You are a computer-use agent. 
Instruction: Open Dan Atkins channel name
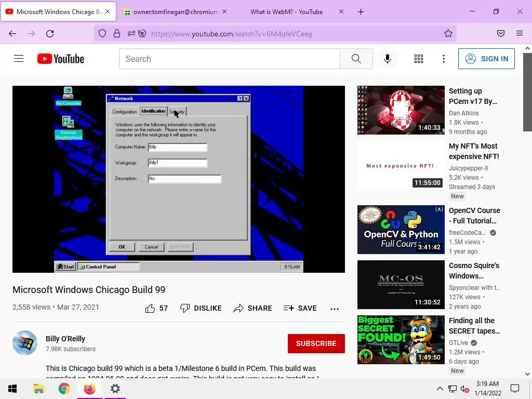[x=464, y=113]
